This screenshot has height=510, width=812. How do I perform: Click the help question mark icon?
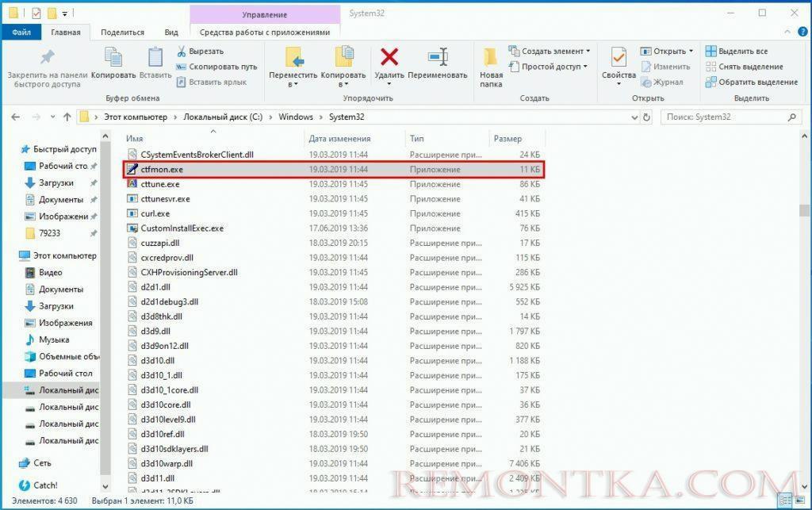click(x=802, y=32)
